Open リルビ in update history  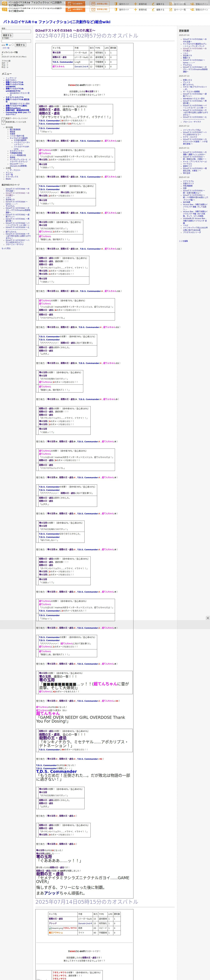[186, 225]
